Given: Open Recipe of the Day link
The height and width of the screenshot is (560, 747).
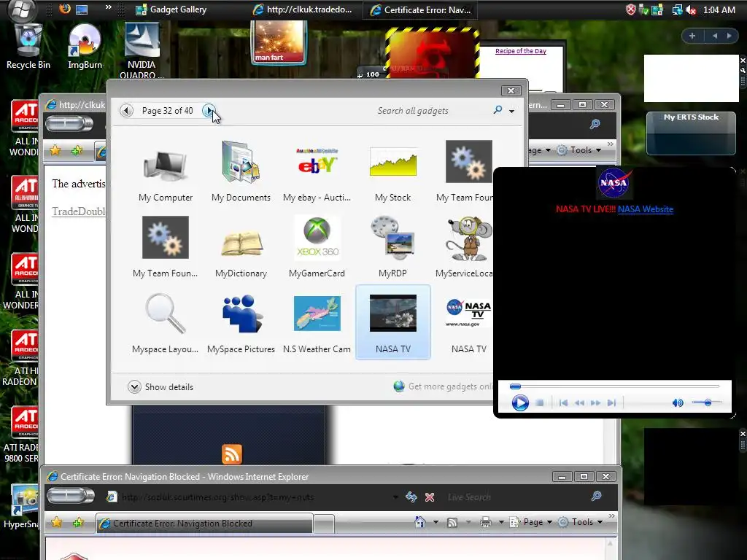Looking at the screenshot, I should [521, 51].
